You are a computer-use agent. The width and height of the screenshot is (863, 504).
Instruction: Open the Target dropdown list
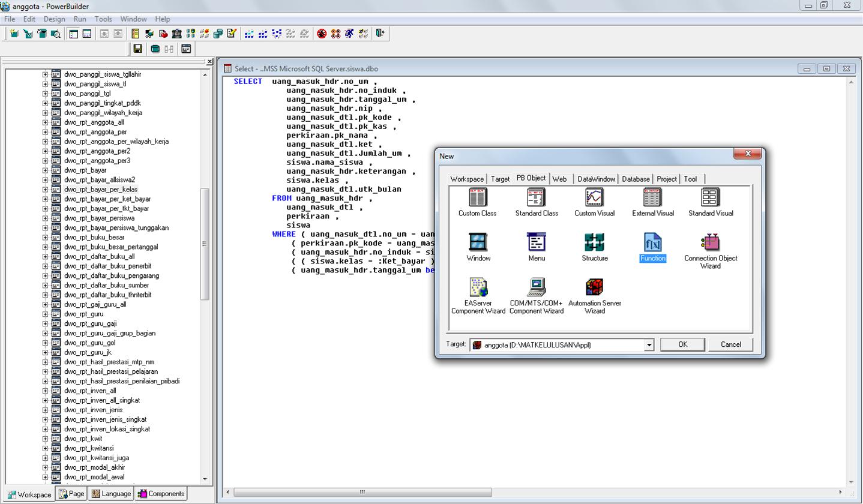click(649, 345)
